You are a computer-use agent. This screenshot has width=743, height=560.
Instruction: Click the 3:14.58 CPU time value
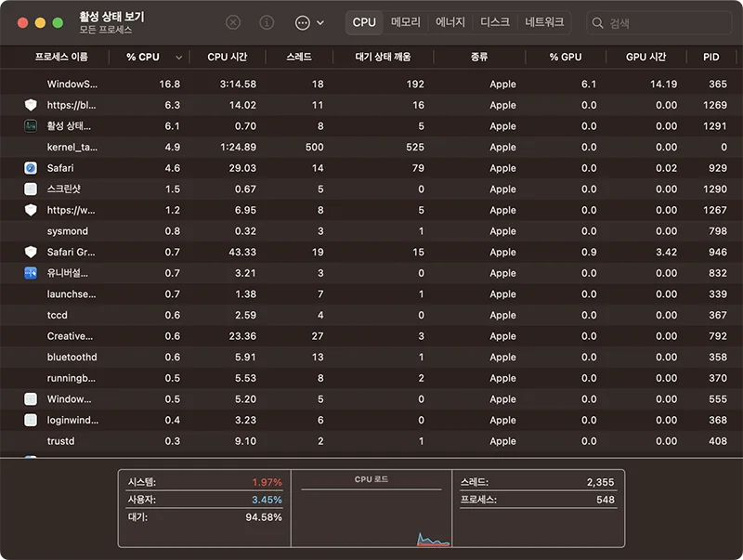[x=238, y=84]
